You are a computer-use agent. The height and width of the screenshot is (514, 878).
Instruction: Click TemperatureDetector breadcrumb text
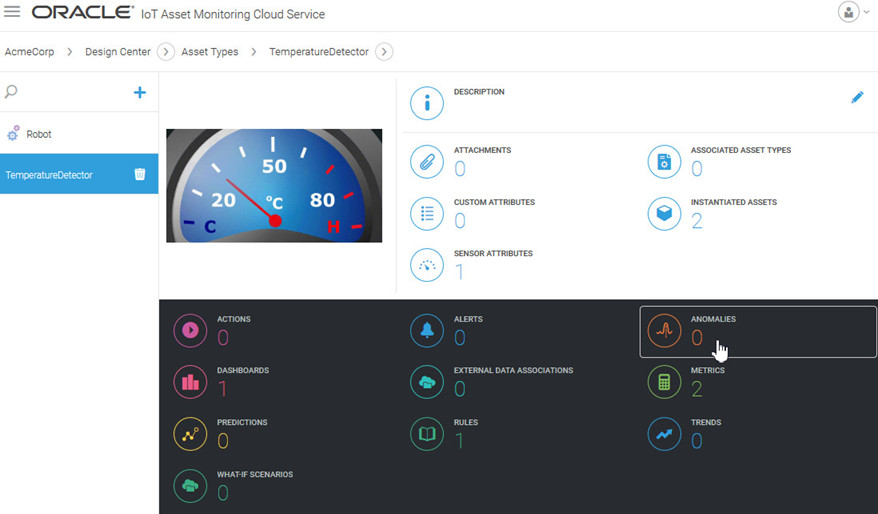(319, 52)
